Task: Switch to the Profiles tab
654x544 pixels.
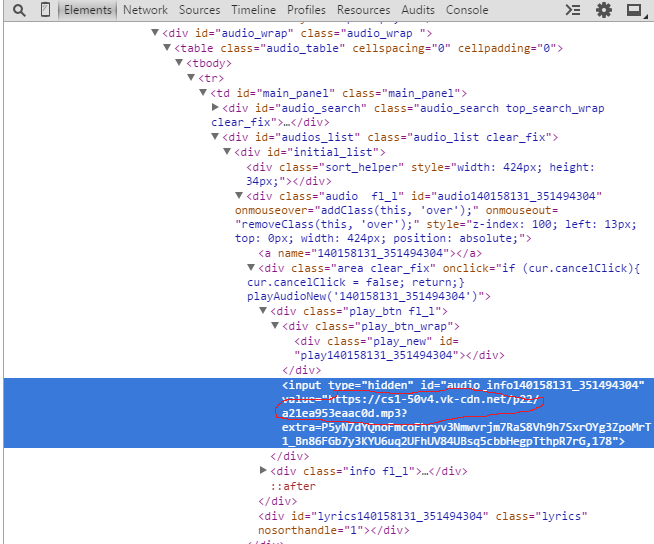Action: pyautogui.click(x=306, y=10)
